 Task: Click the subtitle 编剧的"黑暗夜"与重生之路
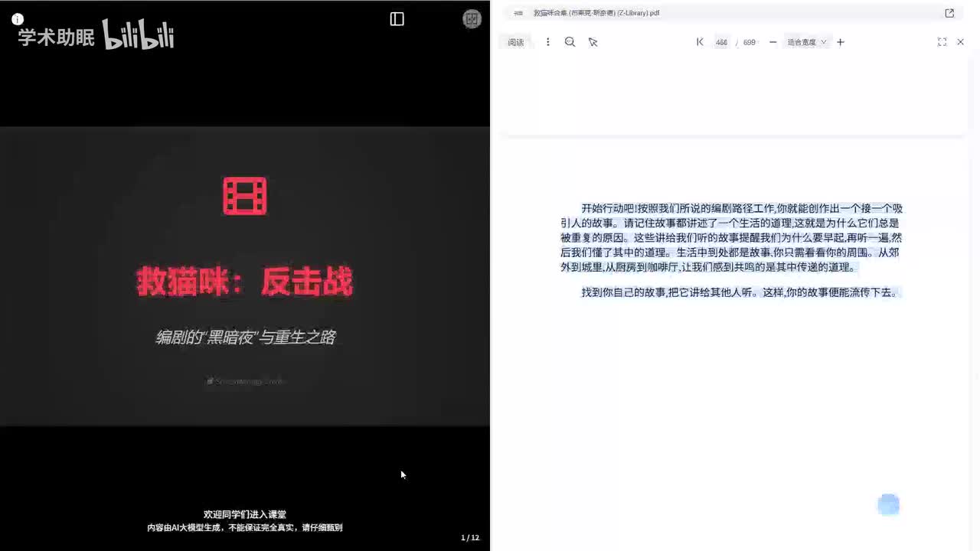click(x=246, y=337)
